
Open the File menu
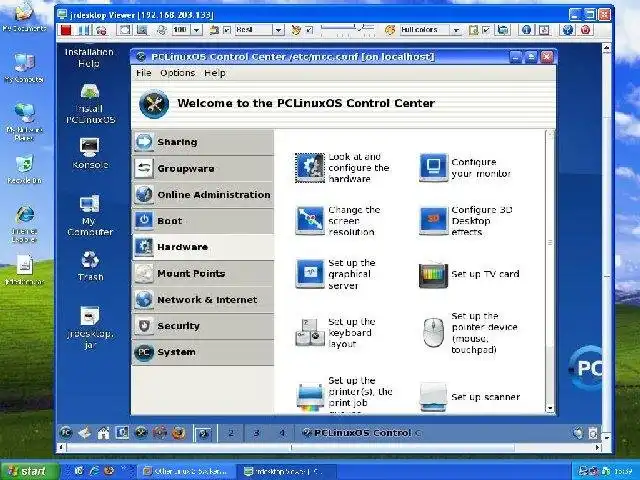(x=143, y=73)
